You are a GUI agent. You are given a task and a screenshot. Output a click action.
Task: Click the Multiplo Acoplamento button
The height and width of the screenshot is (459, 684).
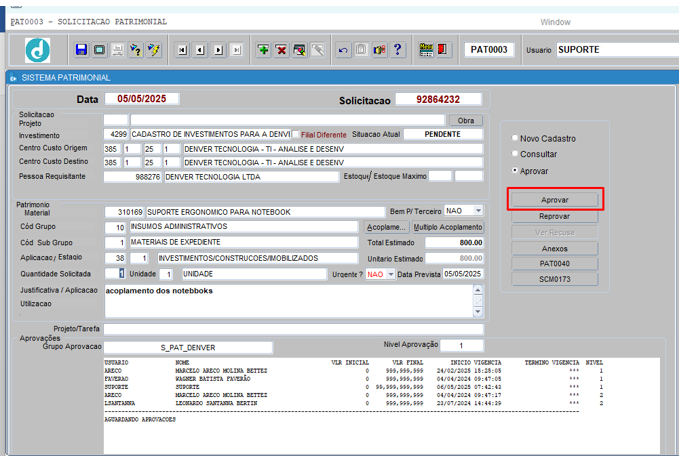click(x=448, y=227)
